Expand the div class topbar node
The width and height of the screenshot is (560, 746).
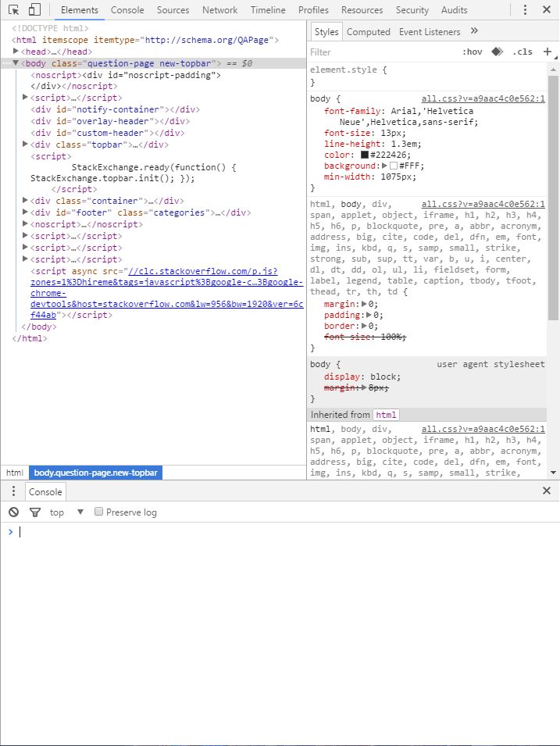[25, 144]
